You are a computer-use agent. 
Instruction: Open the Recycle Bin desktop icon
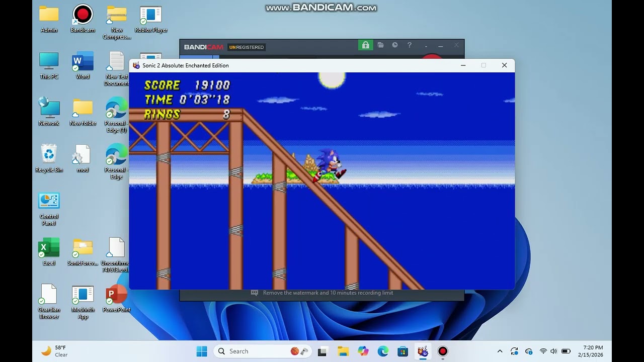click(49, 159)
